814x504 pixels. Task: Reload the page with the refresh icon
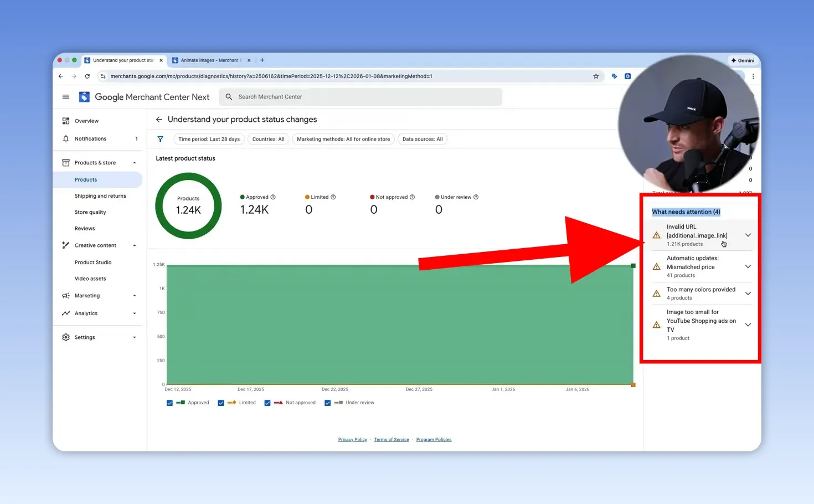point(87,76)
